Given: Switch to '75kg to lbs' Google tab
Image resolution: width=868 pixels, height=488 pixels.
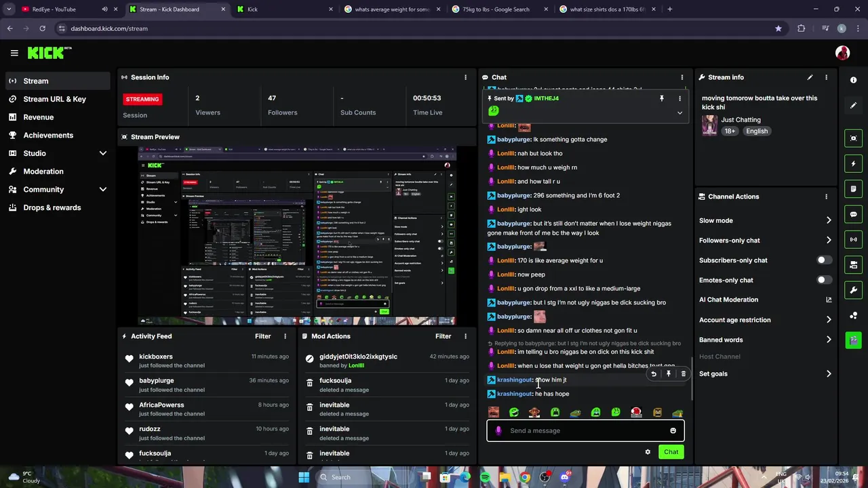Looking at the screenshot, I should point(499,9).
